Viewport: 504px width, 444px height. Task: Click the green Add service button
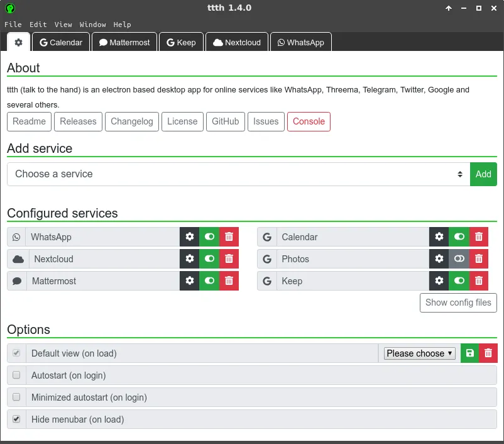point(483,174)
